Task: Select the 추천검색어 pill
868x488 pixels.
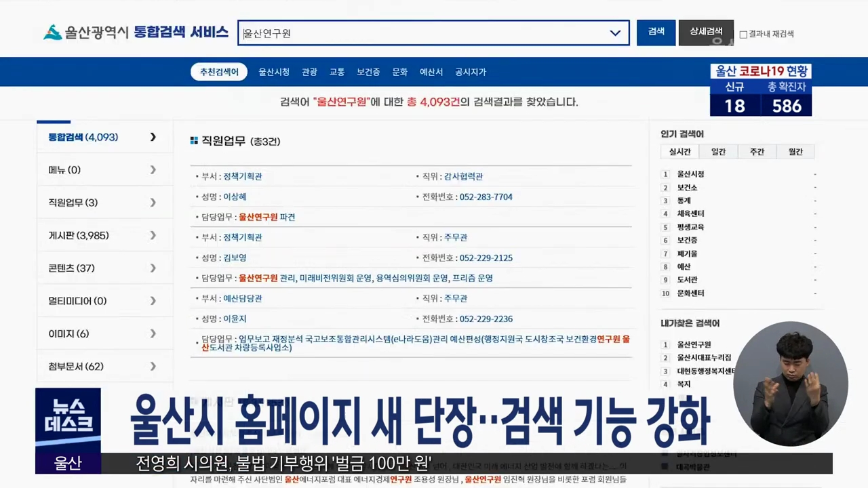Action: 219,72
